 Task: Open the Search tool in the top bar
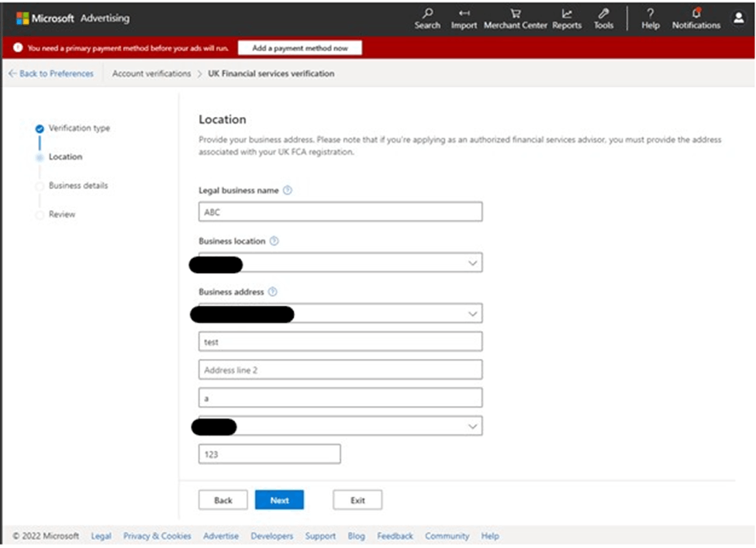click(427, 19)
